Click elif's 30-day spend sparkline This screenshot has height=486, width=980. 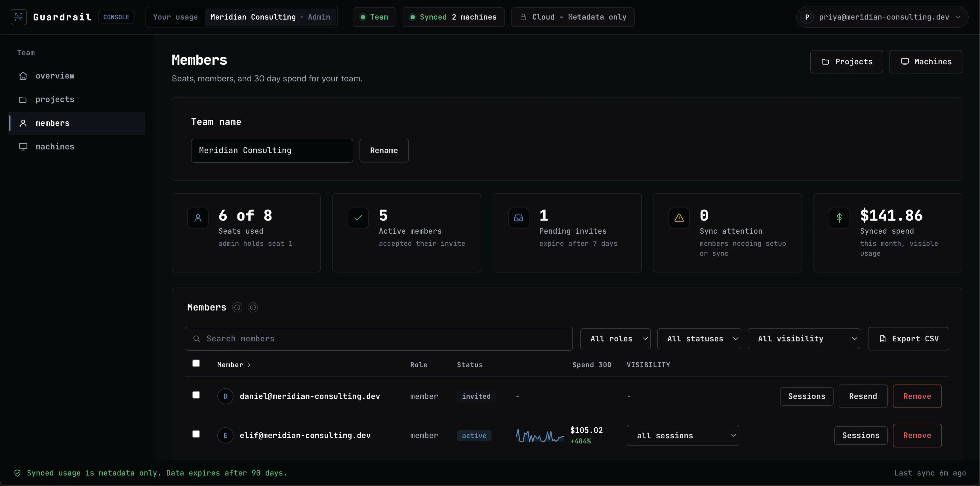click(x=540, y=436)
